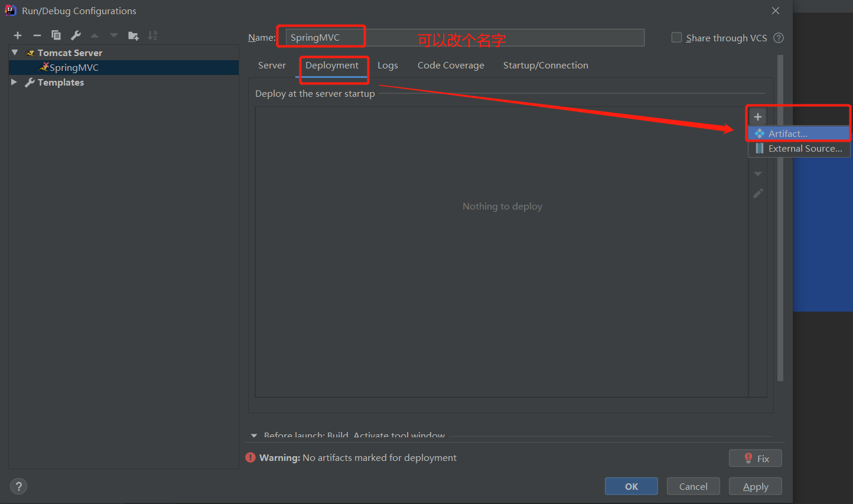Choose External Source... from the popup menu
Viewport: 853px width, 504px height.
pos(799,149)
